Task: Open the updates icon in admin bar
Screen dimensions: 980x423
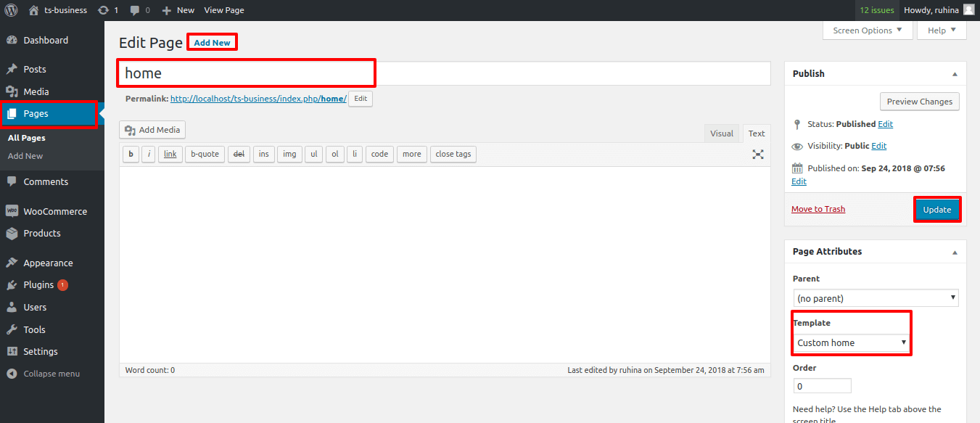Action: pyautogui.click(x=103, y=10)
